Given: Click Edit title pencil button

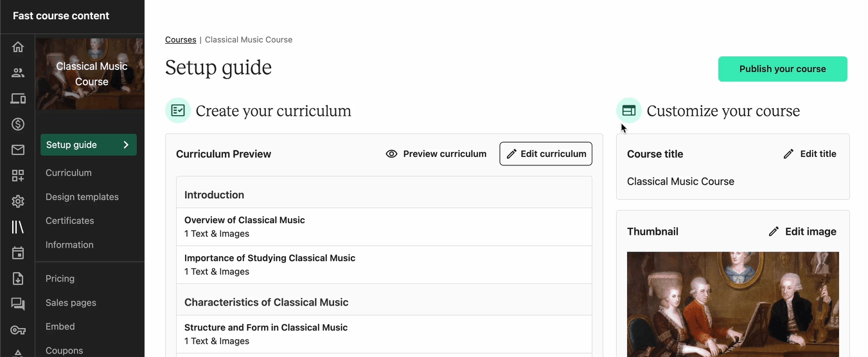Looking at the screenshot, I should tap(810, 154).
